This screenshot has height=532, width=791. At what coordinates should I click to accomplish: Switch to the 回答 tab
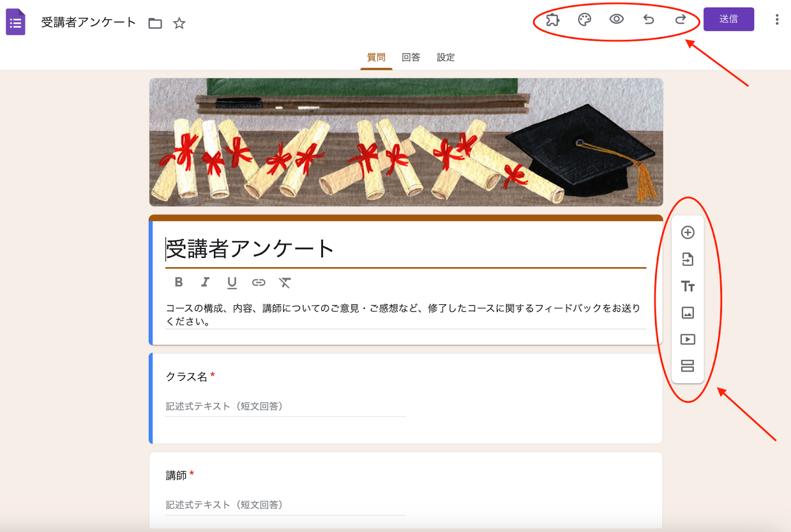(x=411, y=57)
